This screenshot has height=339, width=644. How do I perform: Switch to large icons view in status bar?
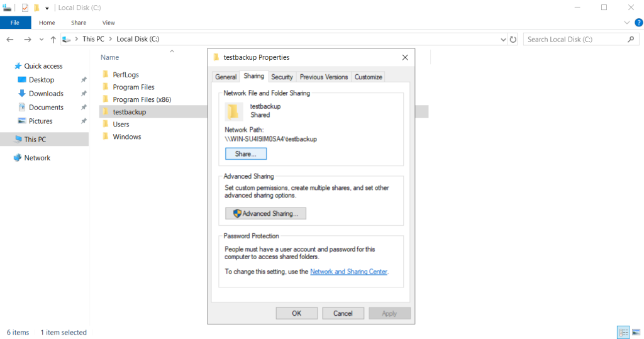[x=636, y=333]
